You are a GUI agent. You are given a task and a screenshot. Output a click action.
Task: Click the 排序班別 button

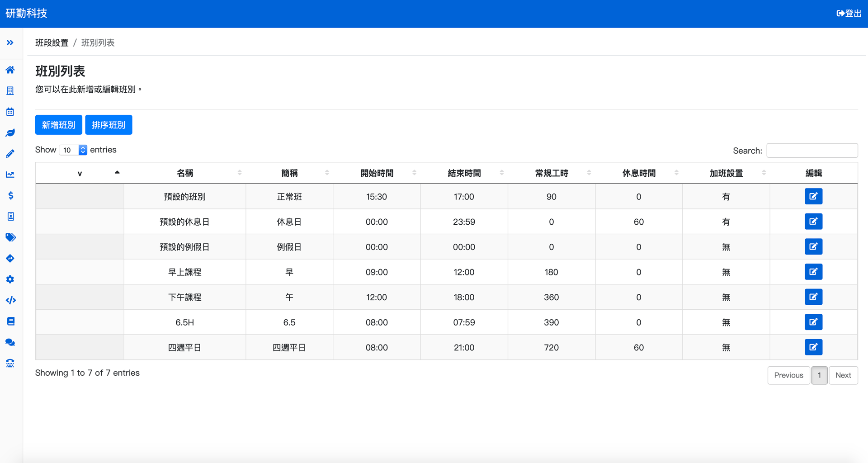coord(108,125)
